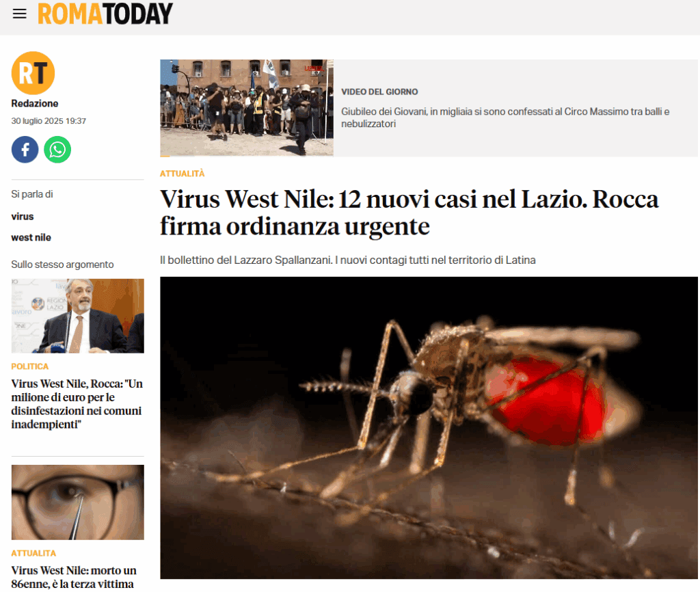
Task: Click the main Virus West Nile headline
Action: pyautogui.click(x=409, y=213)
